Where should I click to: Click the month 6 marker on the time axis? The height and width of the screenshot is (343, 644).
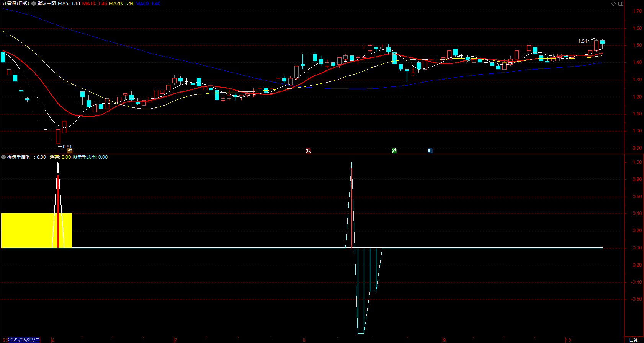pyautogui.click(x=53, y=340)
